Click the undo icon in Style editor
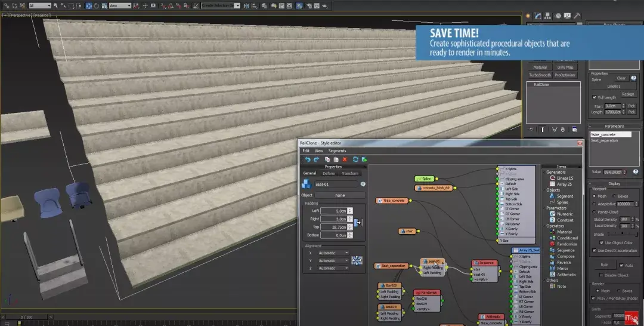 click(x=308, y=159)
